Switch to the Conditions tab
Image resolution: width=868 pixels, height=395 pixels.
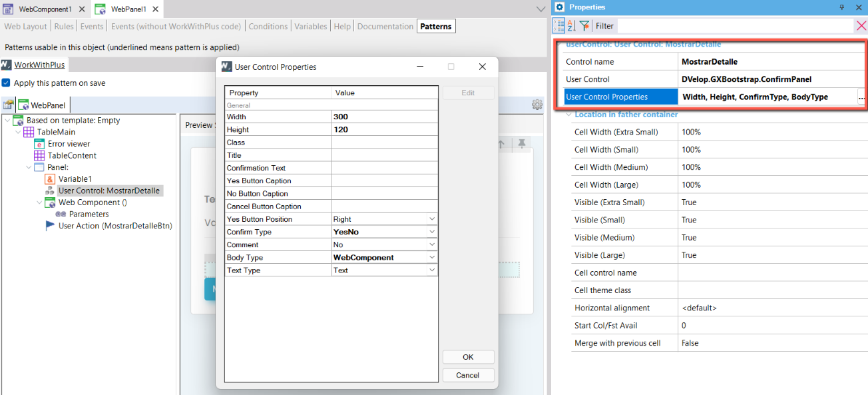coord(268,27)
